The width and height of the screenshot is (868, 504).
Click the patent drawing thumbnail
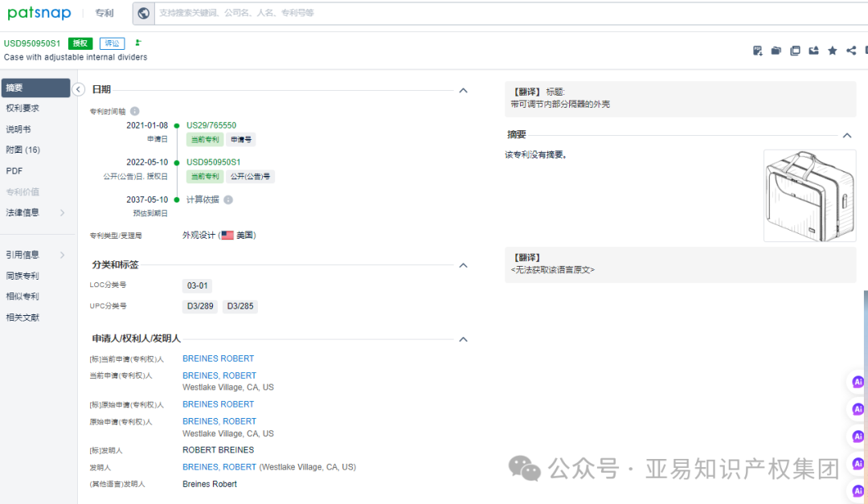[x=809, y=195]
